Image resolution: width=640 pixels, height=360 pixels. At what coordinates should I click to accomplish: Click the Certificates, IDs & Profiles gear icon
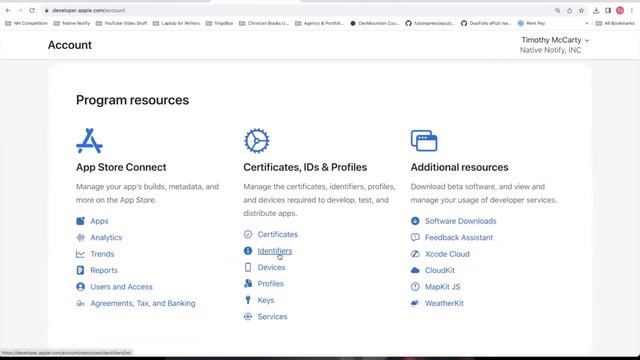(x=256, y=141)
